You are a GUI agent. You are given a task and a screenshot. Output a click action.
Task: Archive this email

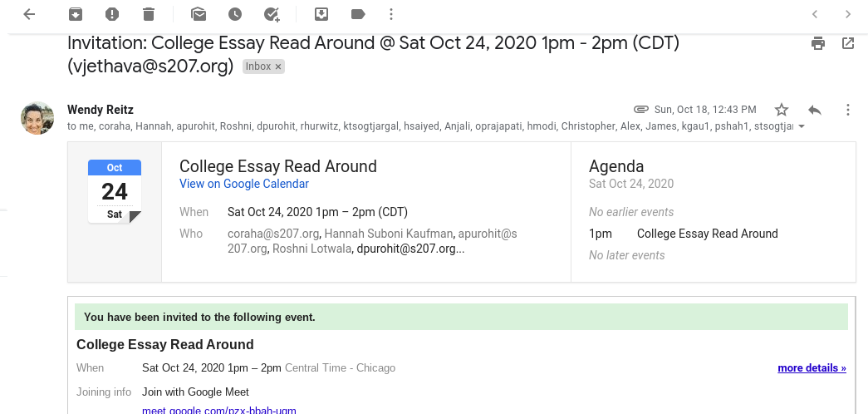(76, 14)
